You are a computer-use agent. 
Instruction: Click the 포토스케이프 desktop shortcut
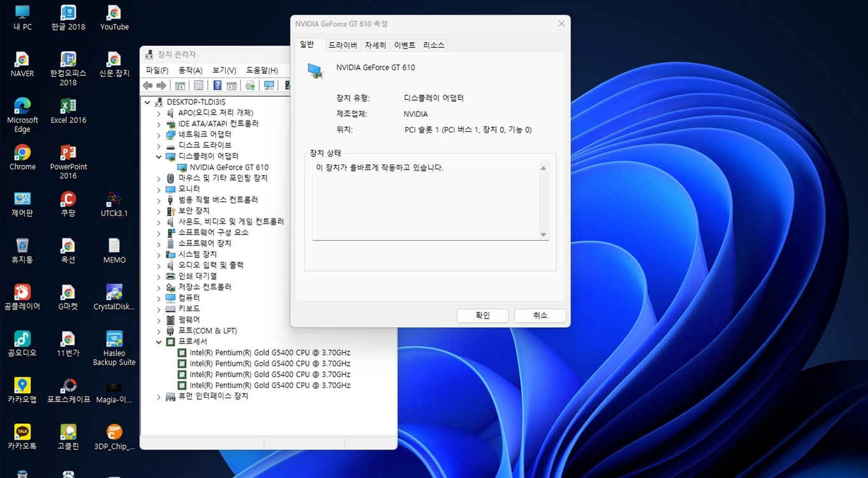tap(68, 391)
